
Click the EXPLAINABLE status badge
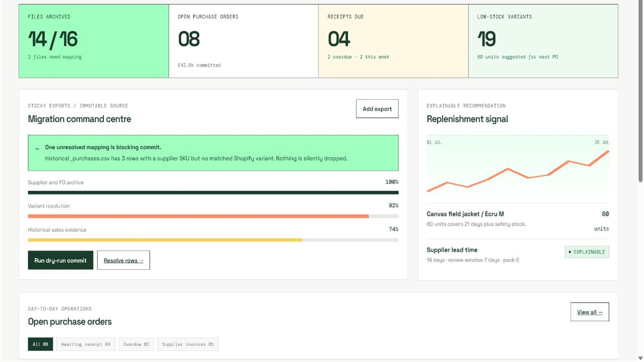coord(587,252)
